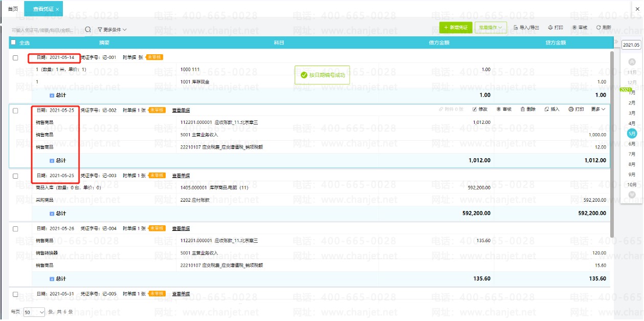Collapse month panel with double-chevron icon
This screenshot has width=644, height=321.
coord(616,42)
